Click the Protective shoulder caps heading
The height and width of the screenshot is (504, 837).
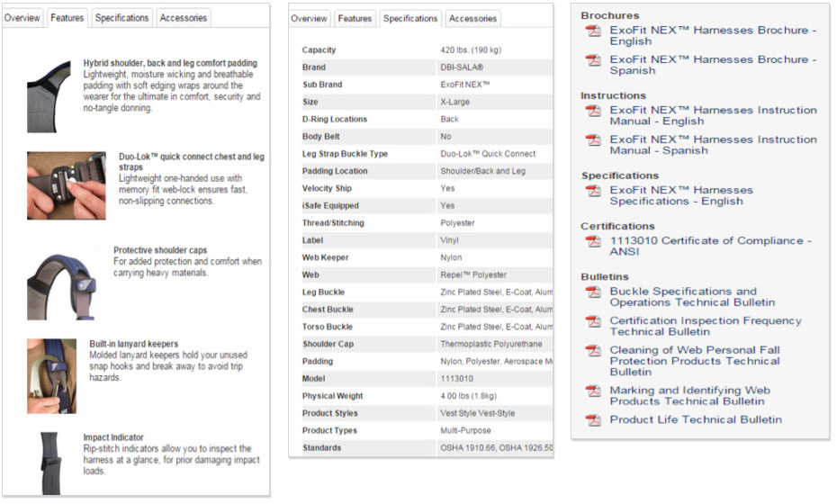pos(160,250)
